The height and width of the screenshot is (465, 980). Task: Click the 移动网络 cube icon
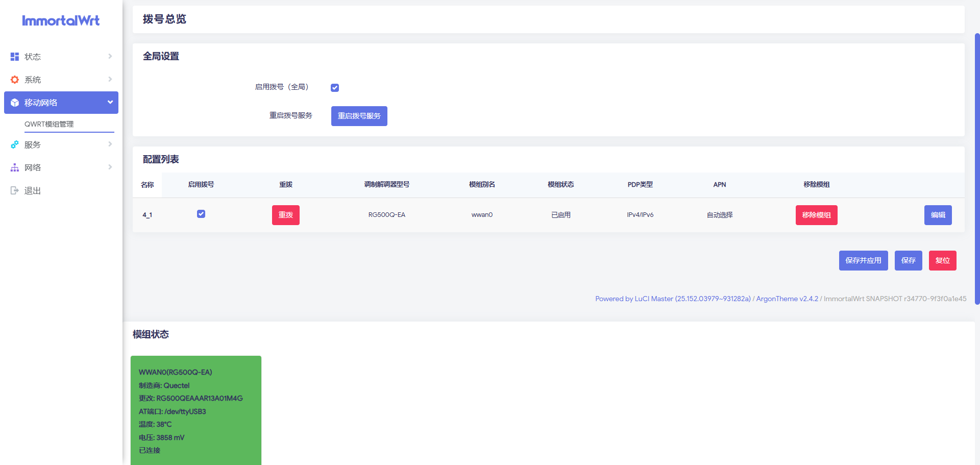coord(15,103)
